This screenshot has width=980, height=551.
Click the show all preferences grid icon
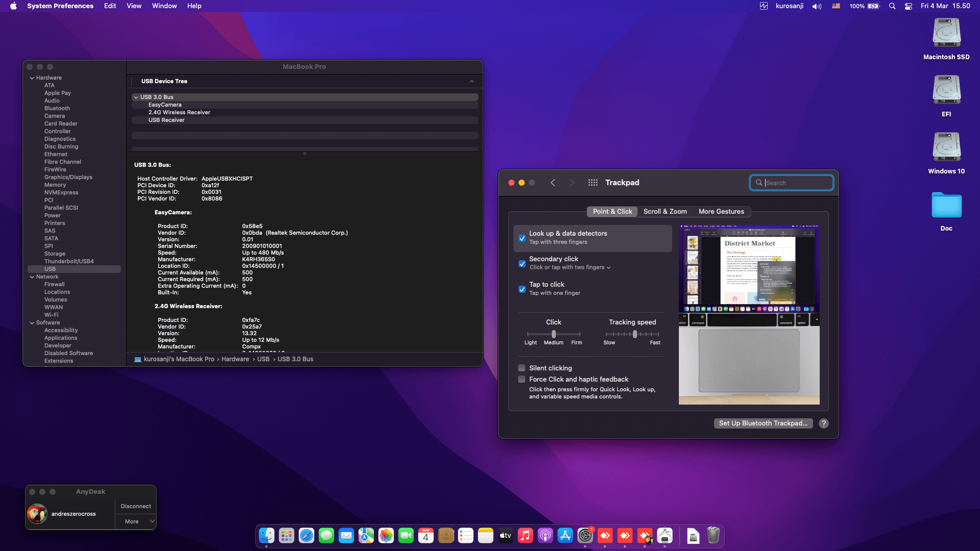593,182
